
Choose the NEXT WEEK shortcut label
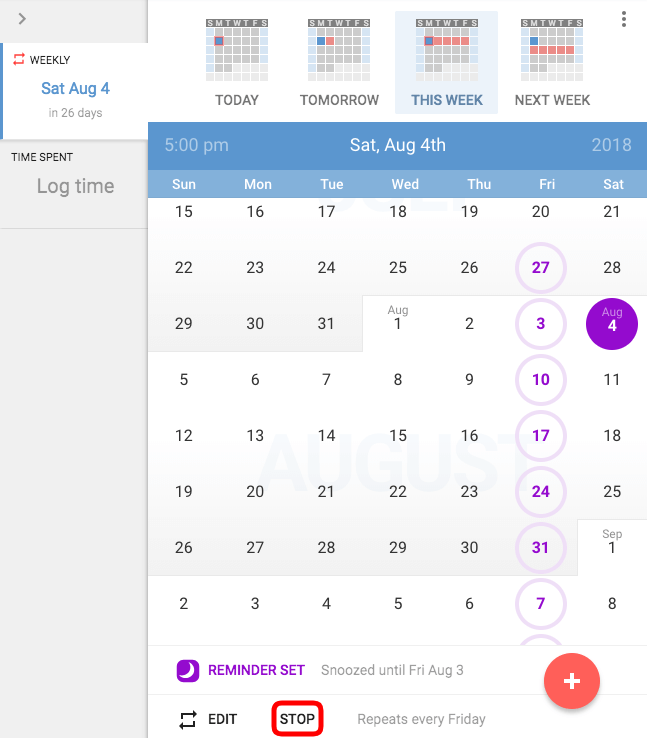point(552,100)
